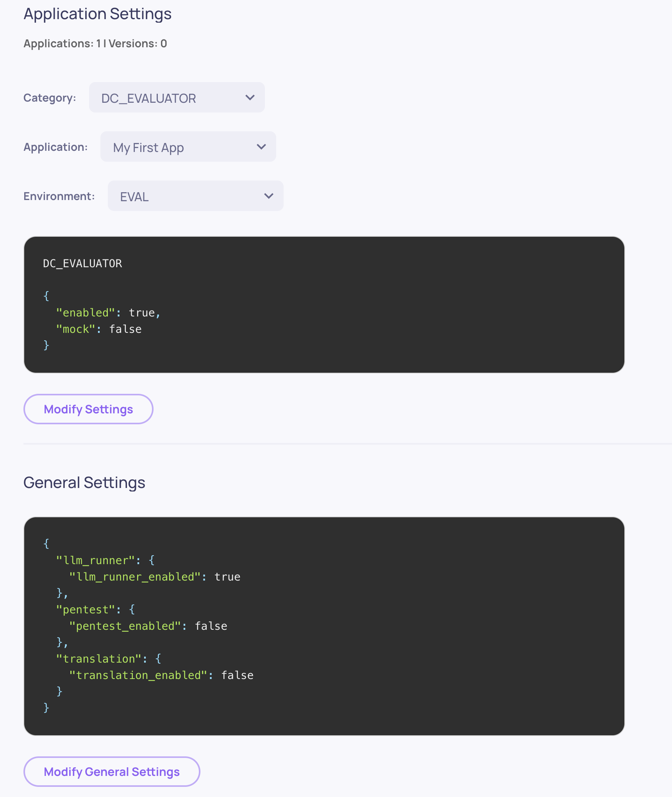Image resolution: width=672 pixels, height=797 pixels.
Task: Click the "enabled": true line
Action: coord(108,313)
